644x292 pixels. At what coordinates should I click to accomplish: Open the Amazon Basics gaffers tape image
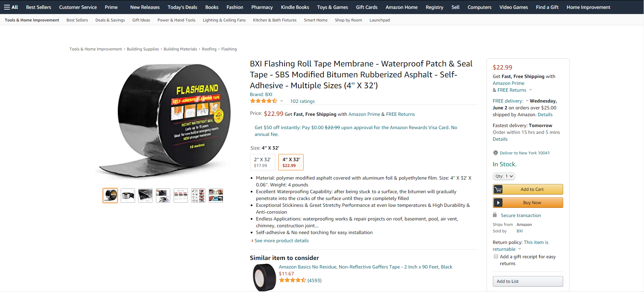tap(264, 277)
